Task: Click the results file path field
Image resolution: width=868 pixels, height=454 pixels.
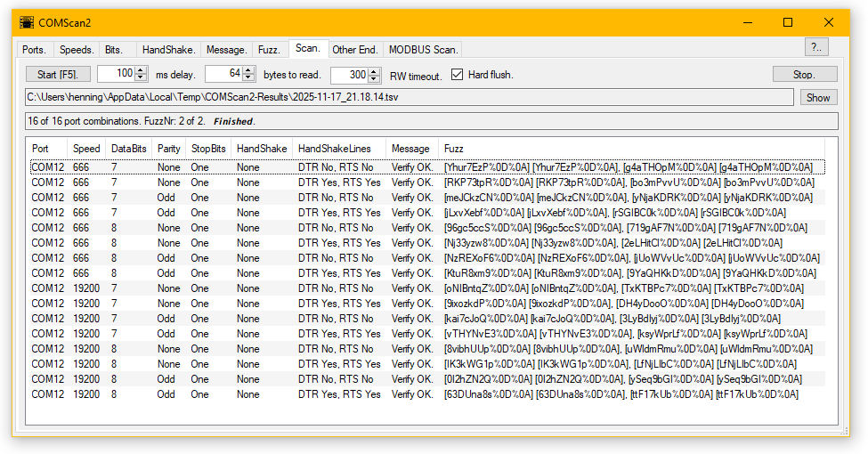Action: coord(410,97)
